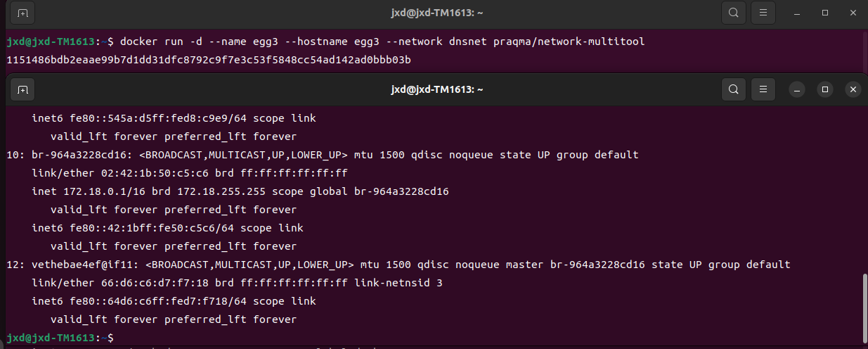Image resolution: width=868 pixels, height=349 pixels.
Task: Minimize the front terminal window with the round buttons
Action: point(798,89)
